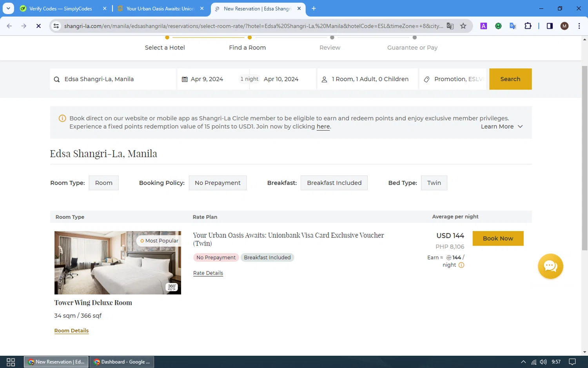
Task: Open the Extensions puzzle menu
Action: (x=528, y=26)
